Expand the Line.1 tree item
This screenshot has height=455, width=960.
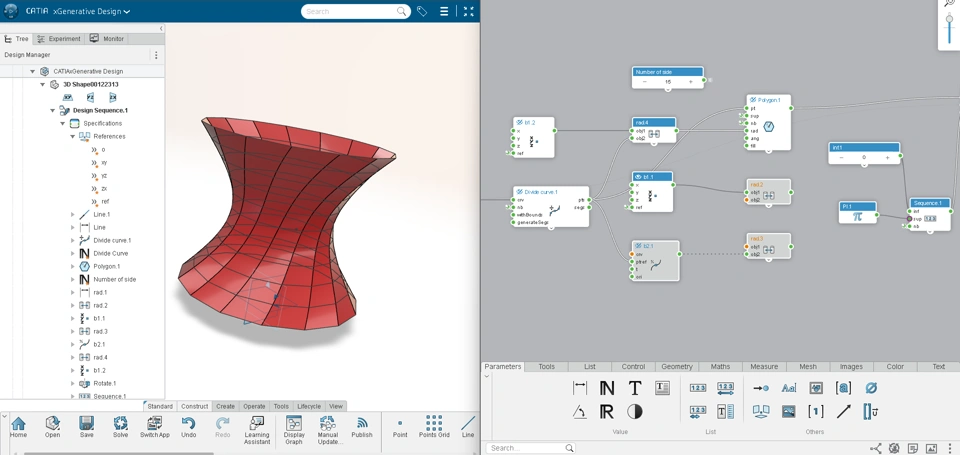pyautogui.click(x=72, y=214)
